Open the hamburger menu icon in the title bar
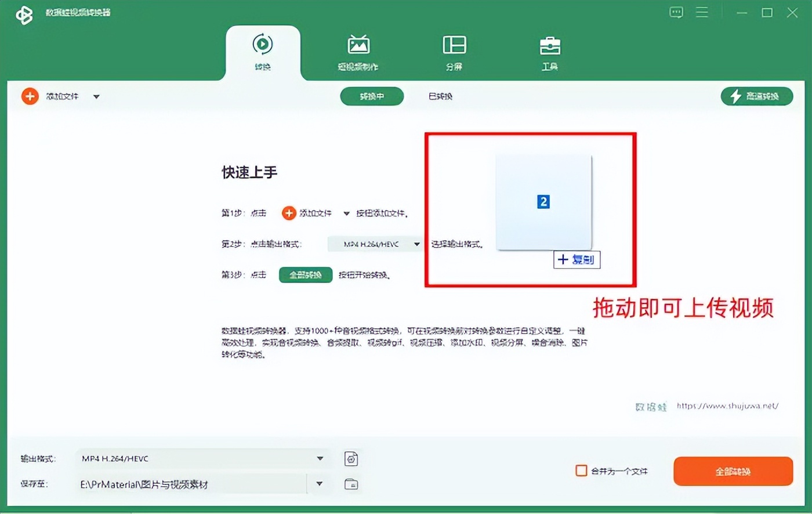Screen dimensions: 812x514 pos(702,12)
